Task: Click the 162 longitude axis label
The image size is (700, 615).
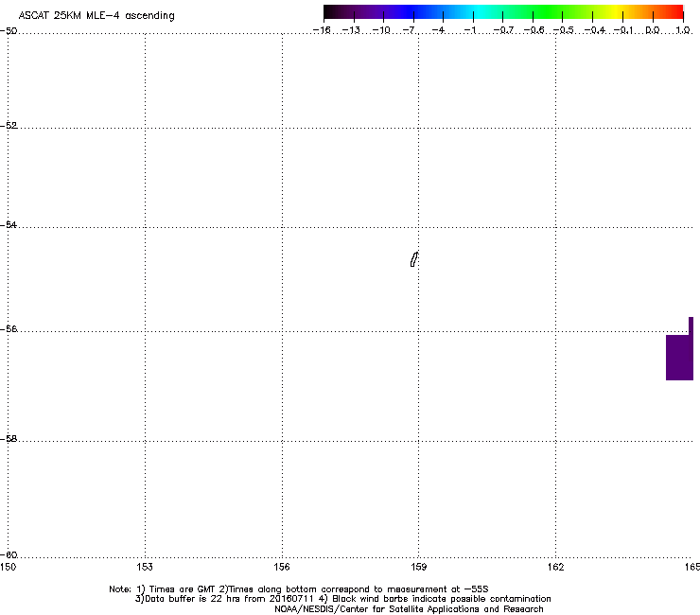Action: coord(555,567)
